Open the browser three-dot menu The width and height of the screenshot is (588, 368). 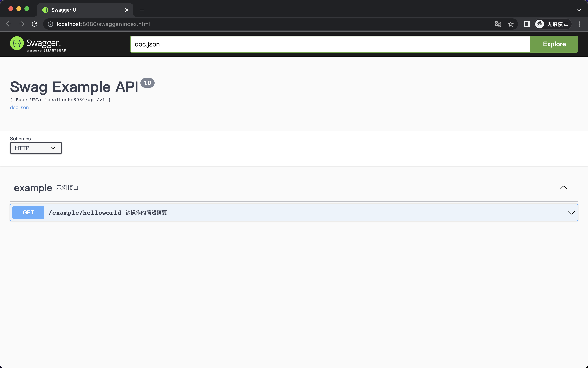pyautogui.click(x=579, y=24)
